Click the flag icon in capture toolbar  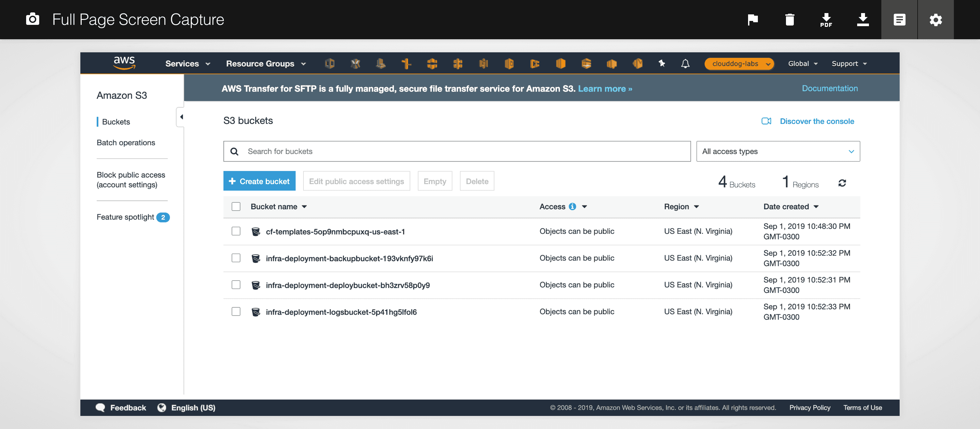tap(753, 19)
